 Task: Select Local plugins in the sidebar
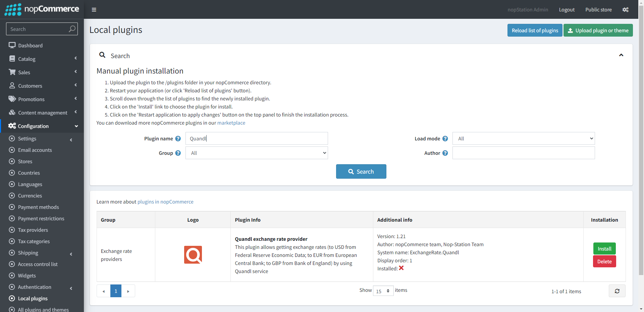tap(33, 298)
